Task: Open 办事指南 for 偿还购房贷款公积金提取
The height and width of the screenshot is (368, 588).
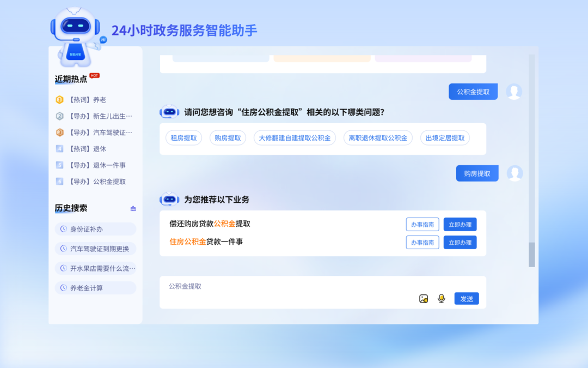Action: click(422, 225)
